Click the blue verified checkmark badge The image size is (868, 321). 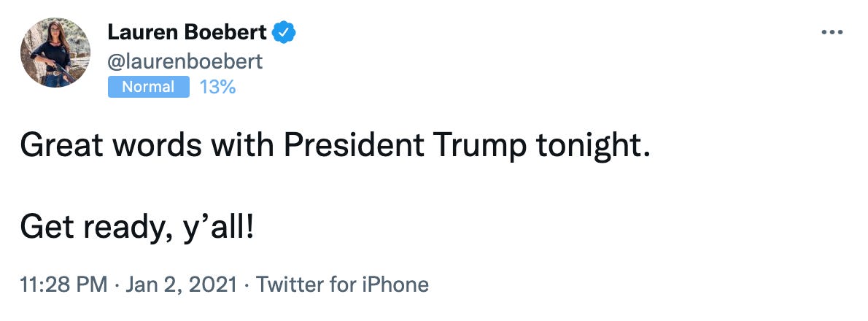pos(284,32)
